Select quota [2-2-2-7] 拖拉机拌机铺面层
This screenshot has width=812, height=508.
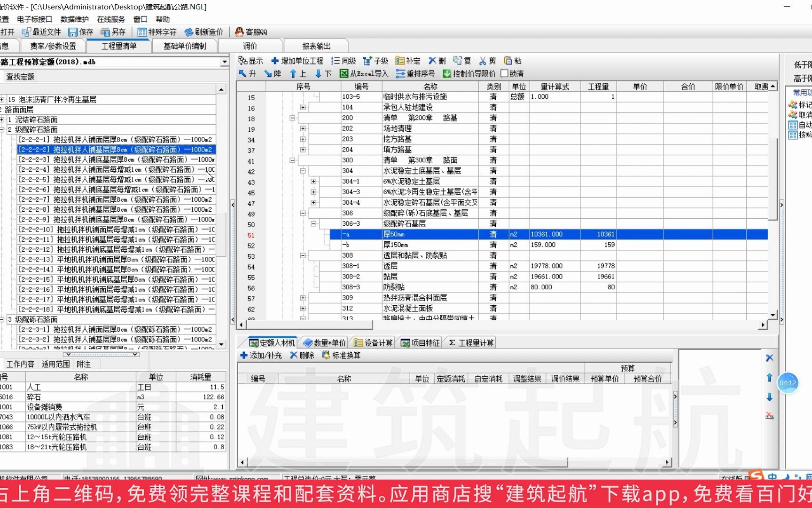pyautogui.click(x=116, y=199)
